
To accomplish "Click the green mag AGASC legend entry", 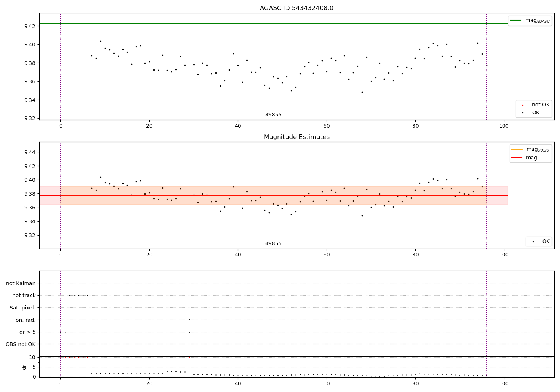I will tap(530, 21).
